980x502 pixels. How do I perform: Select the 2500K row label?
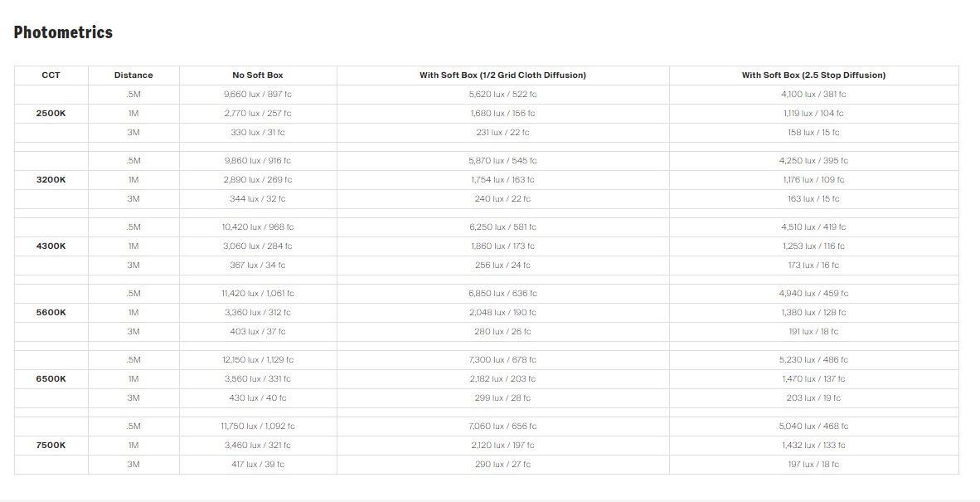51,114
